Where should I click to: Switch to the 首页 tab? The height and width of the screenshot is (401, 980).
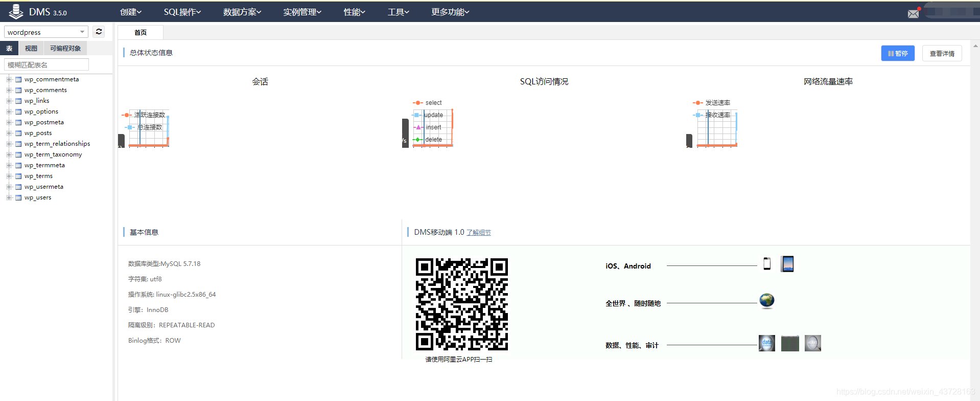click(x=141, y=32)
